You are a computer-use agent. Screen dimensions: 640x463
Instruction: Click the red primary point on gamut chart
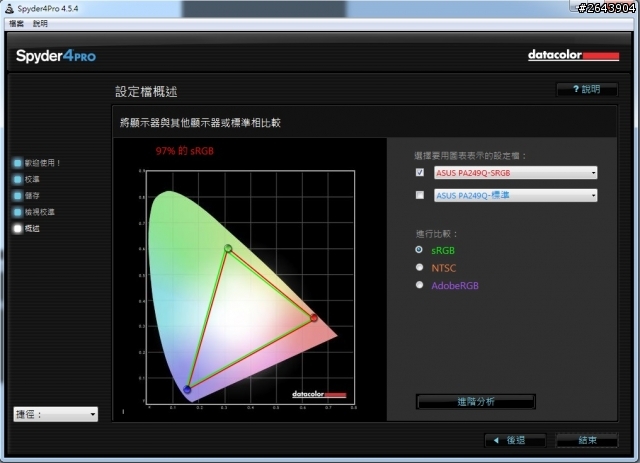tap(313, 318)
